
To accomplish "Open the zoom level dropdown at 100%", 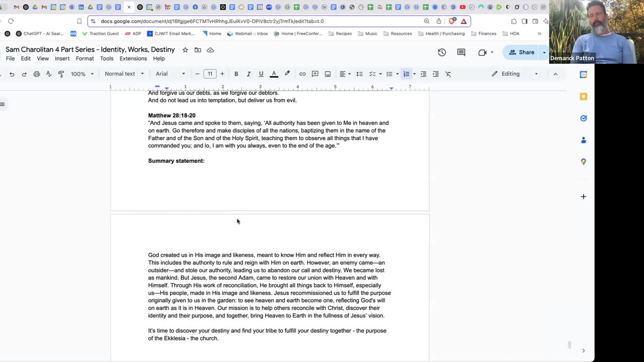I will coord(82,74).
